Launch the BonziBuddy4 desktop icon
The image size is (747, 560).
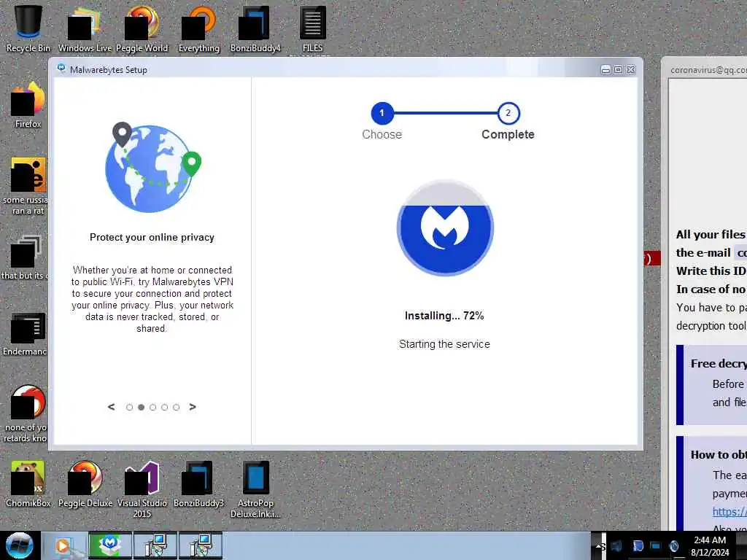point(255,28)
